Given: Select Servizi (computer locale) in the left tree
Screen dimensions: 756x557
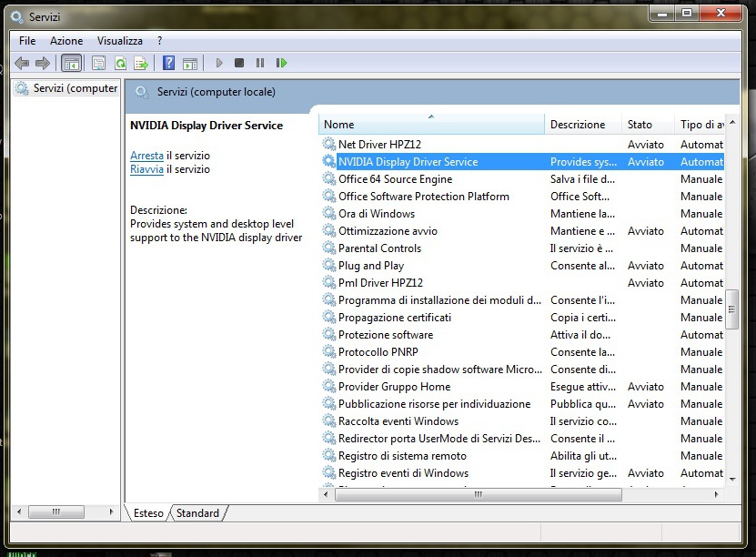Looking at the screenshot, I should pyautogui.click(x=75, y=88).
